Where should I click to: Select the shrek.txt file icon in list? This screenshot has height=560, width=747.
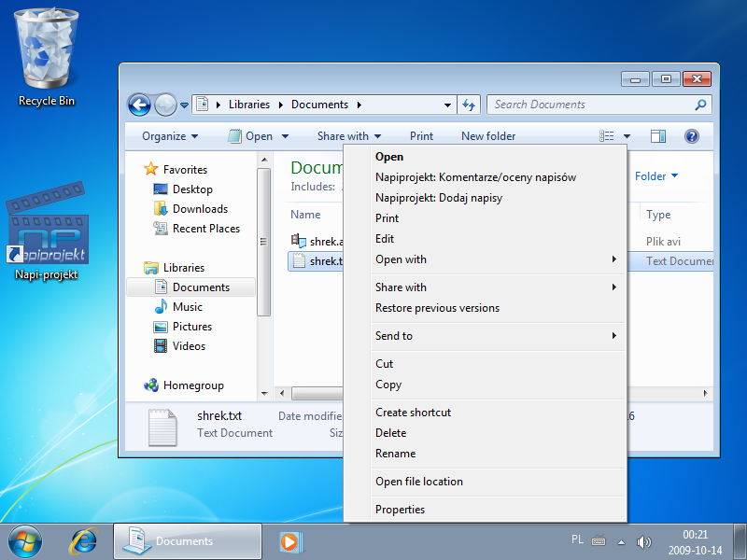(x=299, y=261)
